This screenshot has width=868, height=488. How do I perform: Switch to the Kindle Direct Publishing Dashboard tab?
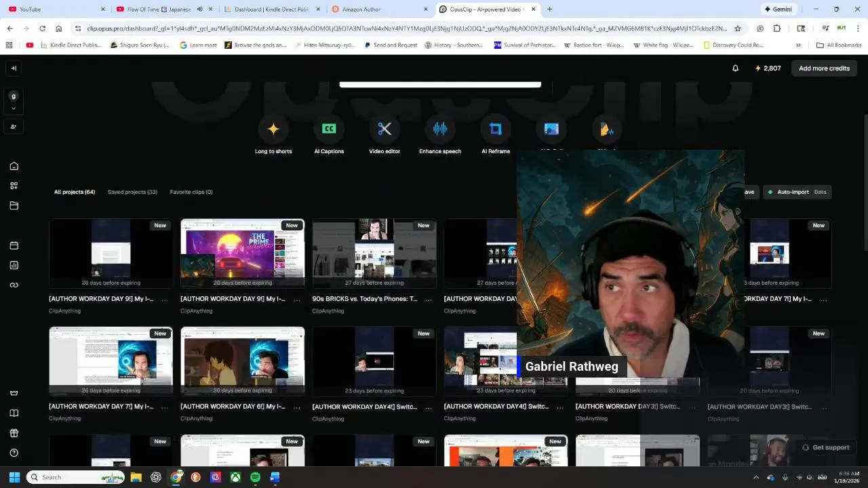click(271, 9)
